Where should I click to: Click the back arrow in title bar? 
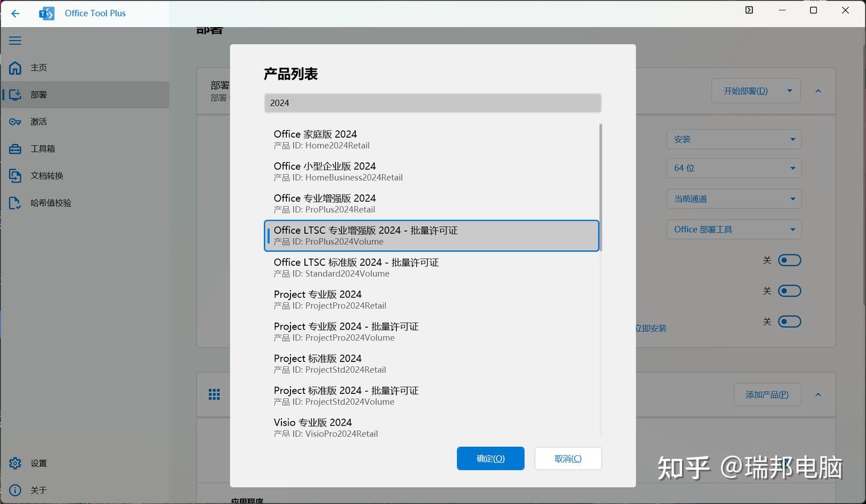pyautogui.click(x=15, y=13)
